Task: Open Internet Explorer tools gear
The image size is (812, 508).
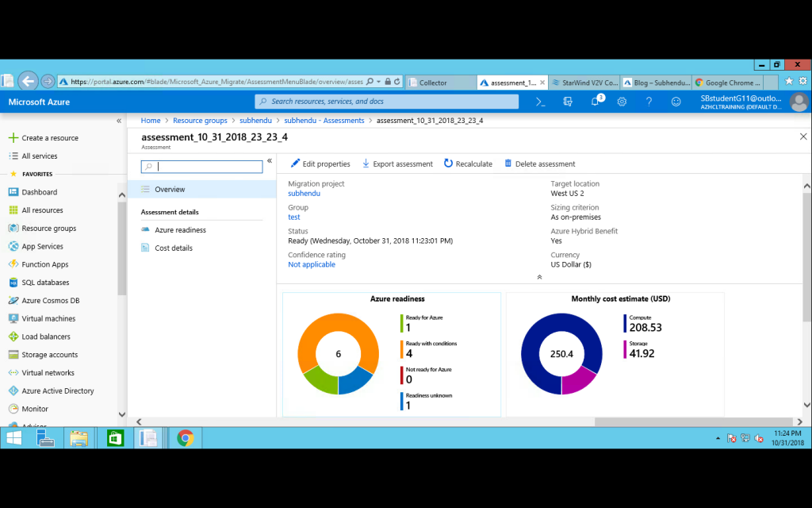Action: click(x=803, y=81)
